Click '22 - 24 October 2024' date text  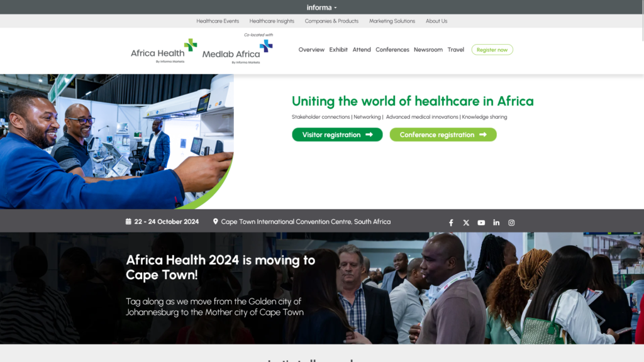point(166,222)
